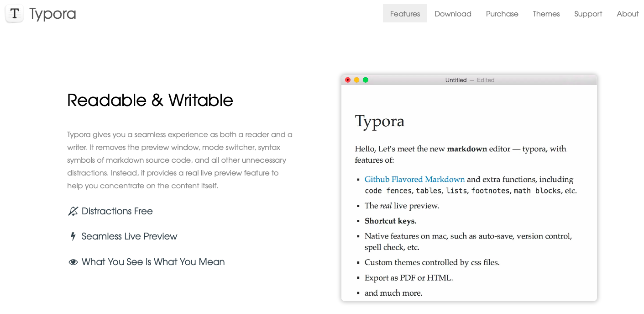The height and width of the screenshot is (314, 644).
Task: Click the green zoom button in preview window
Action: click(366, 80)
